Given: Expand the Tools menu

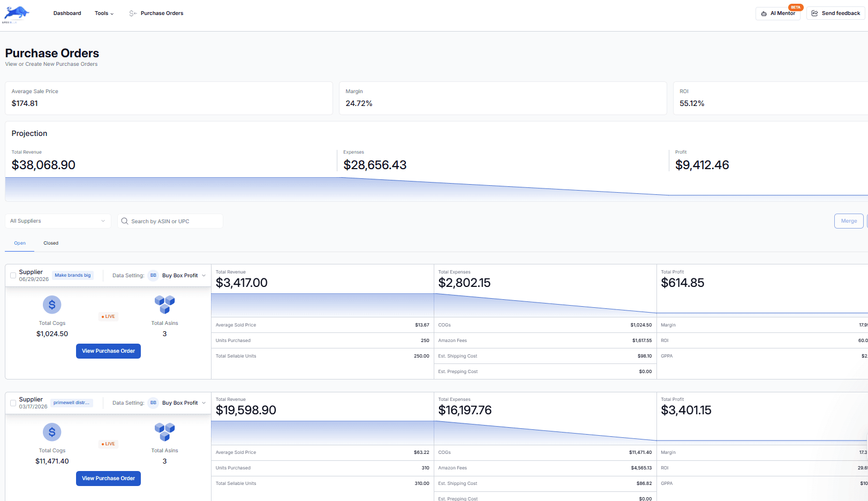Looking at the screenshot, I should (104, 13).
